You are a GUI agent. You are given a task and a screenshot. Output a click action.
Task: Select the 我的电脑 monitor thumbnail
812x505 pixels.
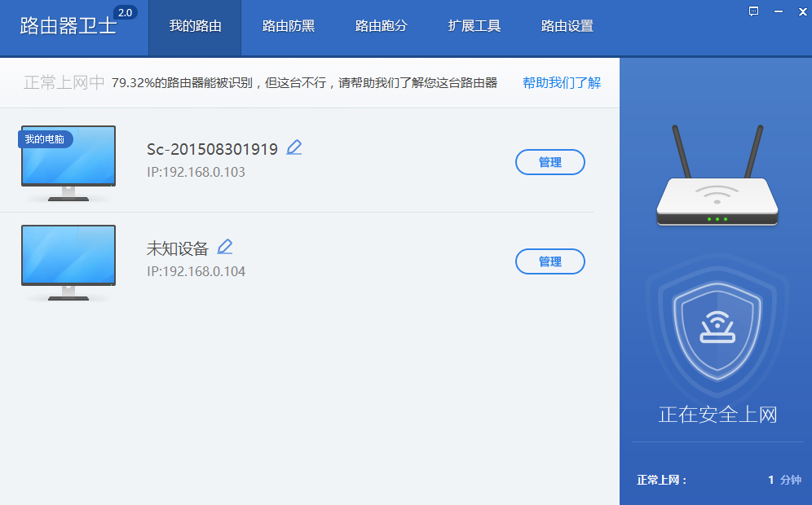68,163
